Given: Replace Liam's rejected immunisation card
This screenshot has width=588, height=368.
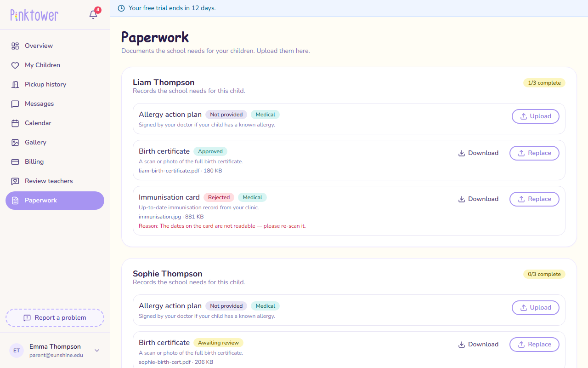Looking at the screenshot, I should [x=534, y=199].
